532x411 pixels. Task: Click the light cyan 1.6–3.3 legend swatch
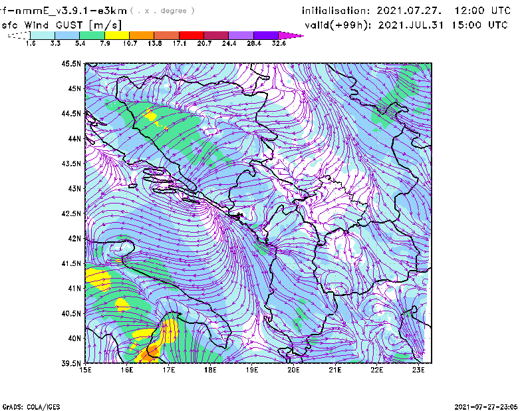pyautogui.click(x=43, y=35)
